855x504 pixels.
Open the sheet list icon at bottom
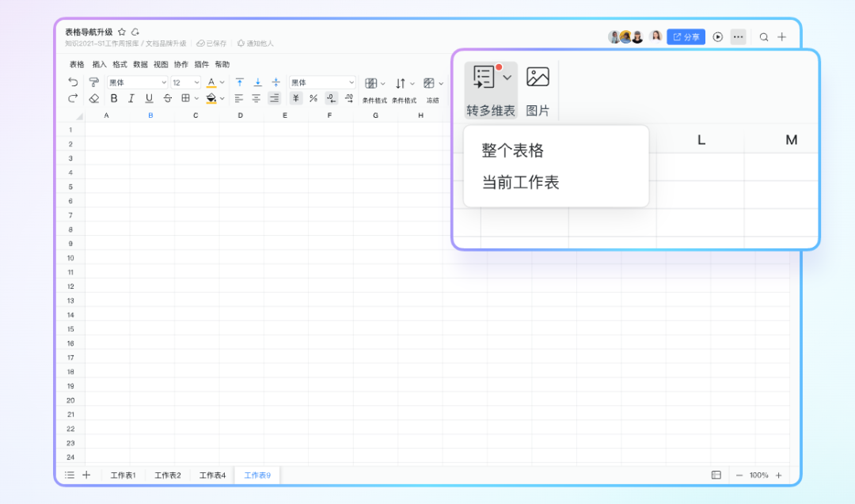click(x=70, y=475)
